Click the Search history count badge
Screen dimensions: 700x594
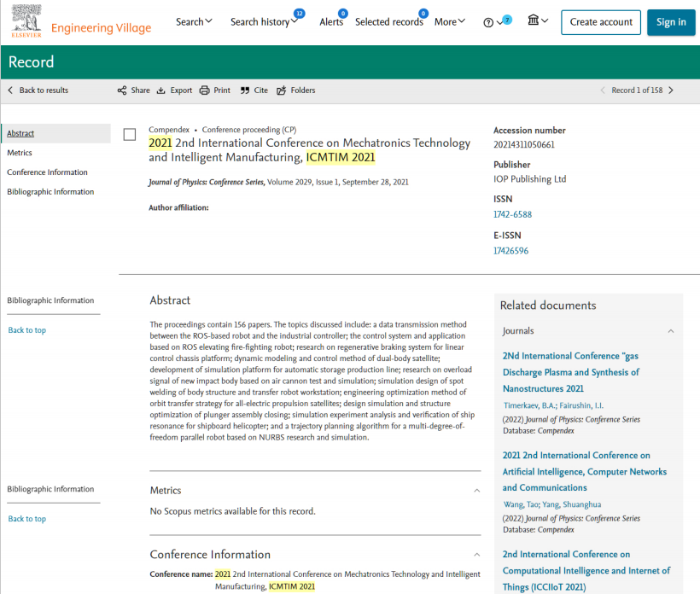tap(300, 14)
